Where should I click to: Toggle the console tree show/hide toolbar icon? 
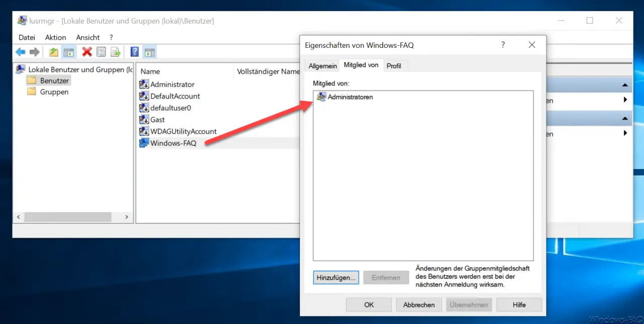pos(68,52)
